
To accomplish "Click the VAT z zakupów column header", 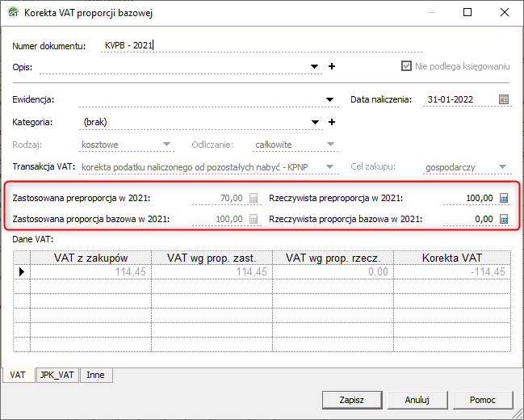I will [x=91, y=258].
